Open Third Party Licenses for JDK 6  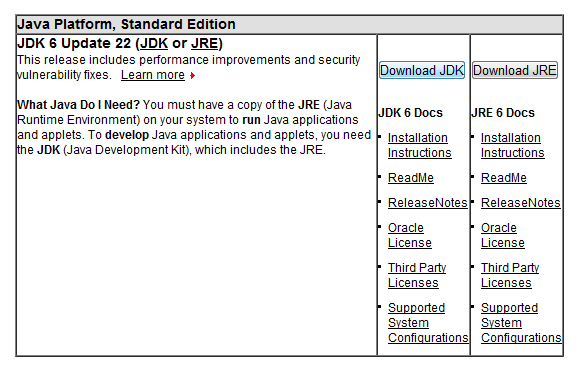pyautogui.click(x=417, y=275)
